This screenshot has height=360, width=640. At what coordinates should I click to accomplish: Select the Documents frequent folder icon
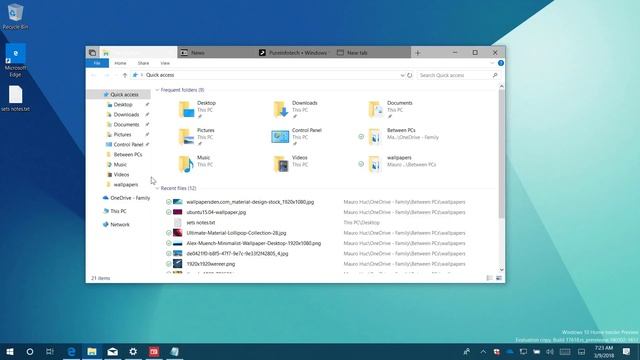[376, 109]
